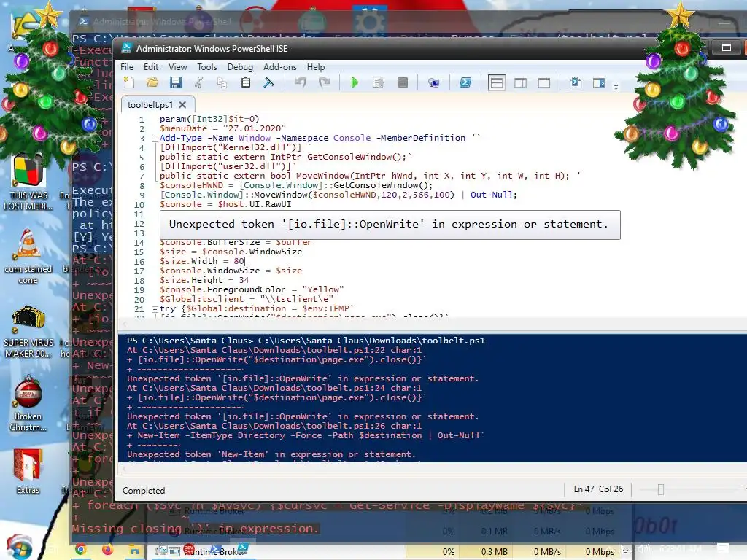Viewport: 747px width, 560px height.
Task: Open 'THIS WAS LOST MEDI...' desktop icon
Action: (x=28, y=182)
